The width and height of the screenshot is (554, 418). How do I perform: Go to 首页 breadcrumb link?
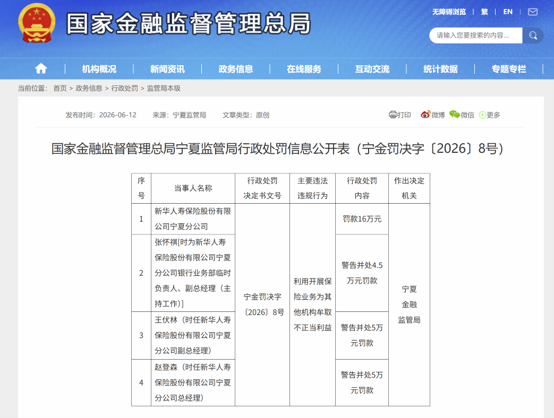click(x=60, y=88)
